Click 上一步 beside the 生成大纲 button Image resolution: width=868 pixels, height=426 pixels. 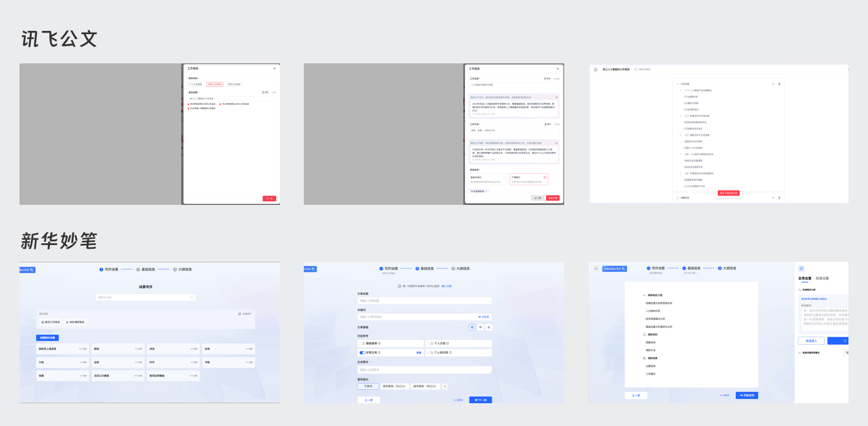click(538, 198)
